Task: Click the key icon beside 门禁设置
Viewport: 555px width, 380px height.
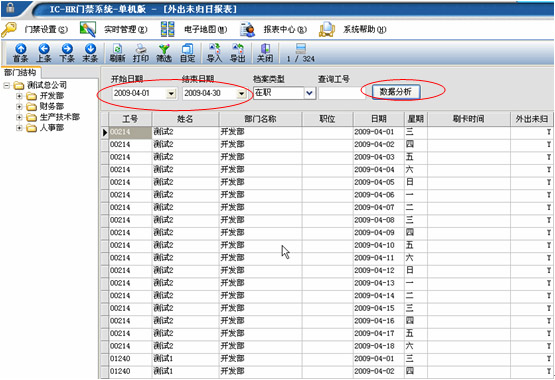Action: click(x=9, y=29)
